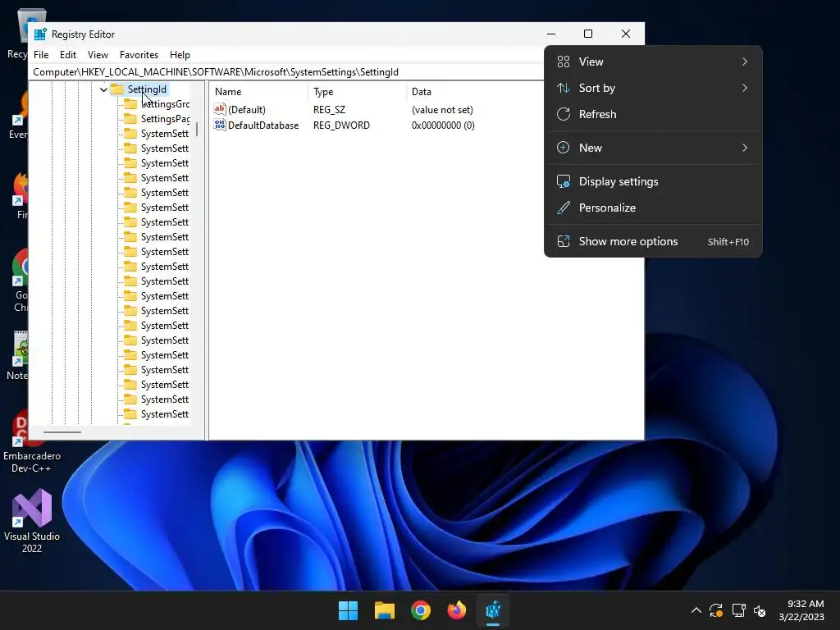Open Display settings from context menu
840x630 pixels.
point(653,181)
